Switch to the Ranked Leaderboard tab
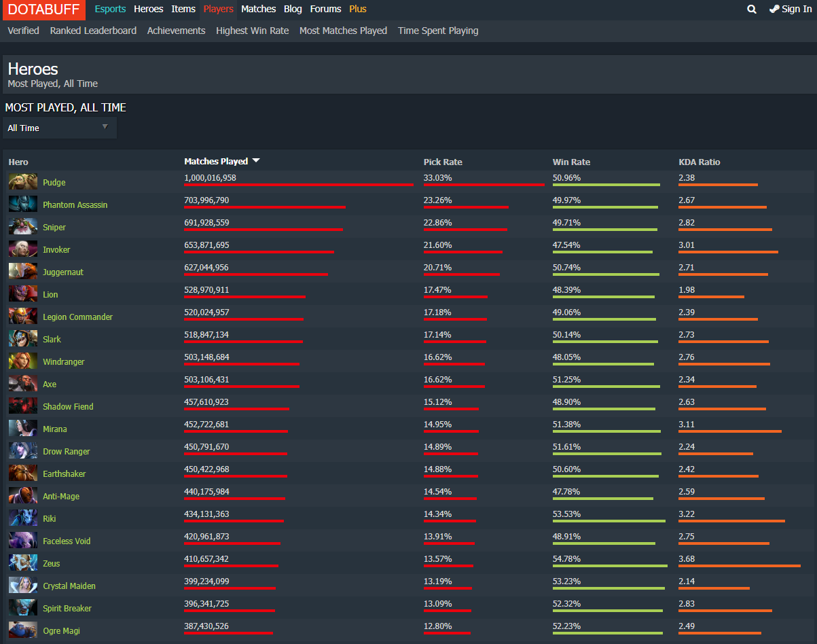817x644 pixels. [x=93, y=31]
